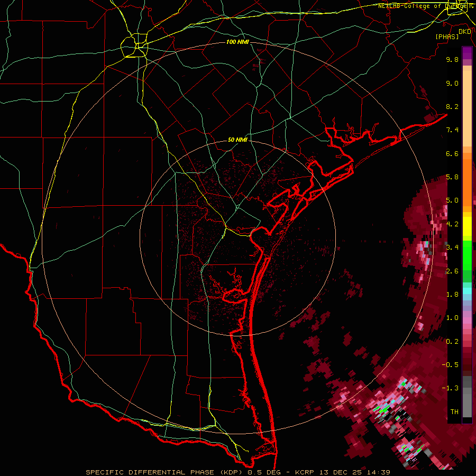Click the cyan band beside 1.8
The width and height of the screenshot is (476, 476).
coord(467,291)
